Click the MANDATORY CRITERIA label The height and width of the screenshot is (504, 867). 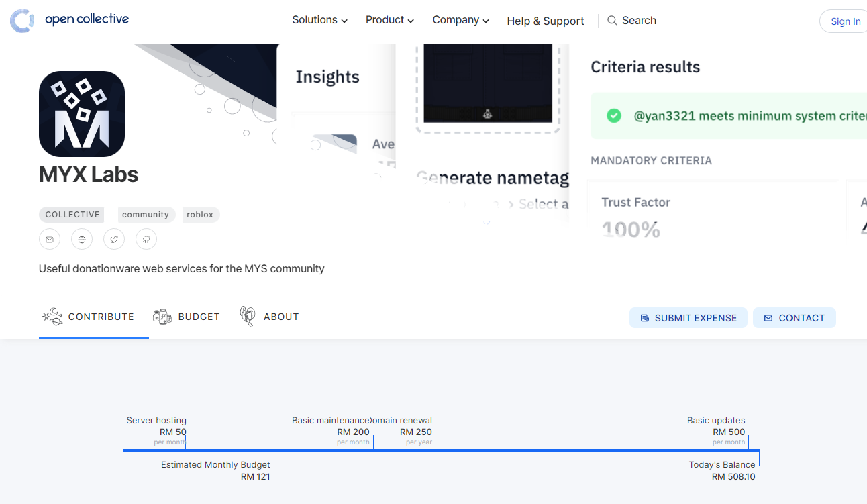point(651,160)
